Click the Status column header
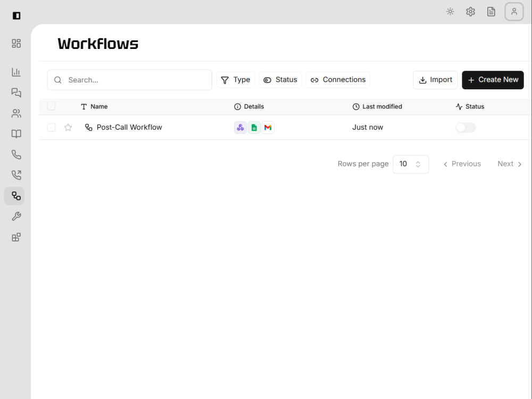Viewport: 532px width, 399px height. [470, 106]
